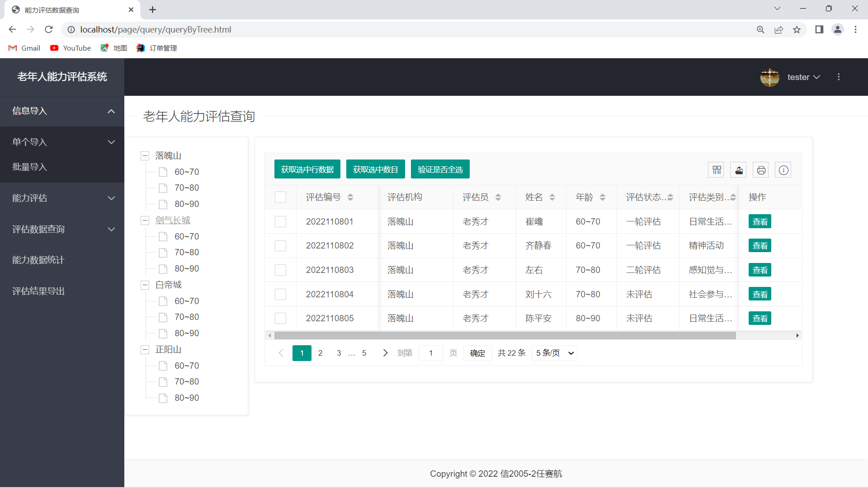868x488 pixels.
Task: Open the 5 条/页 page size dropdown
Action: click(554, 353)
